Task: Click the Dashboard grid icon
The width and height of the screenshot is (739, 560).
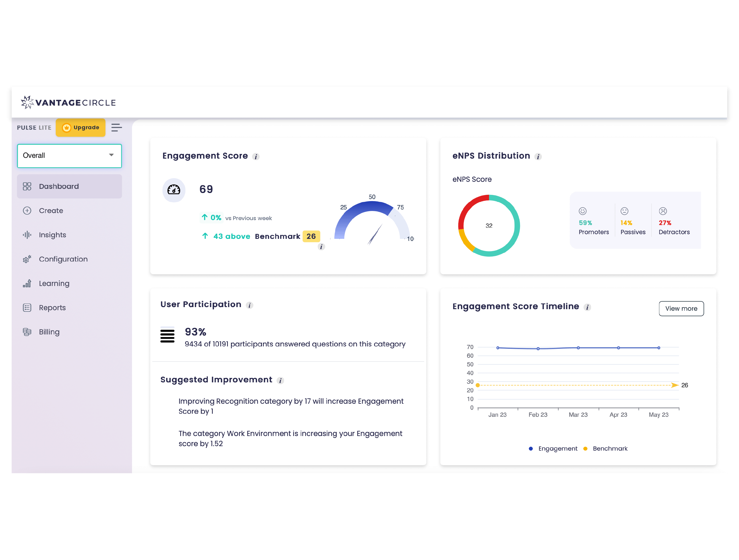Action: pos(27,186)
